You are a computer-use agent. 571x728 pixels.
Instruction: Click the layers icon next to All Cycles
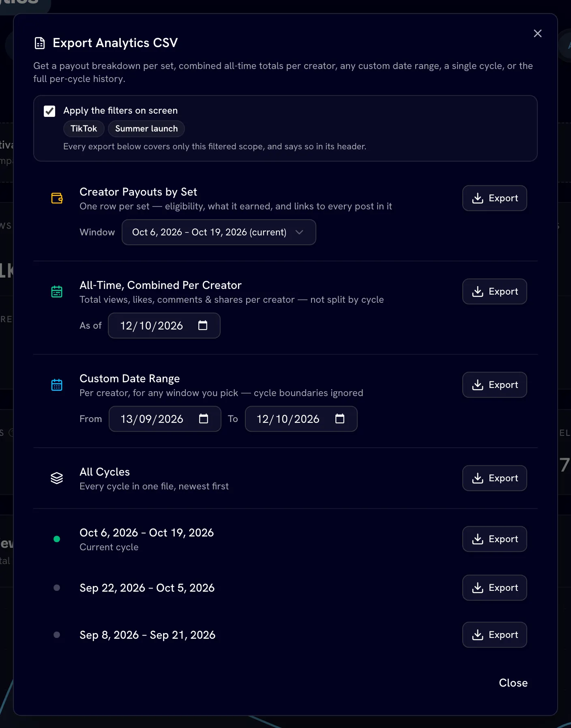pos(57,478)
